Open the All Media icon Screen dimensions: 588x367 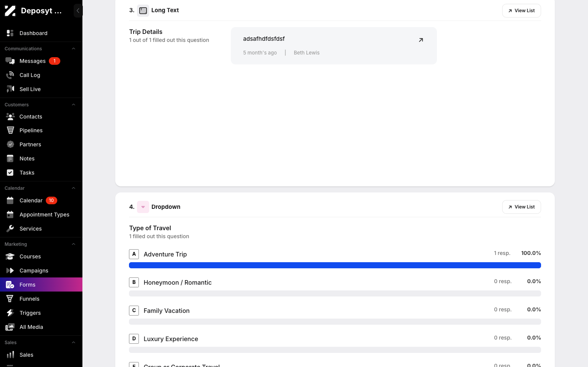tap(10, 327)
